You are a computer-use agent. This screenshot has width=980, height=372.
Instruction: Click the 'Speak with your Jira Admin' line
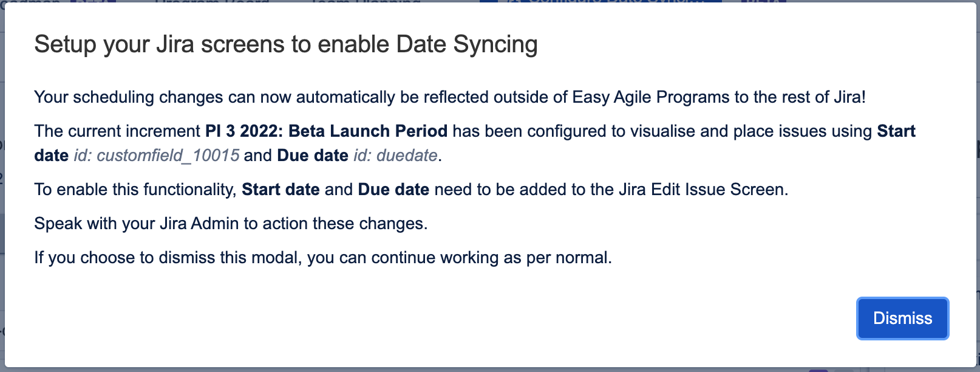(x=231, y=224)
